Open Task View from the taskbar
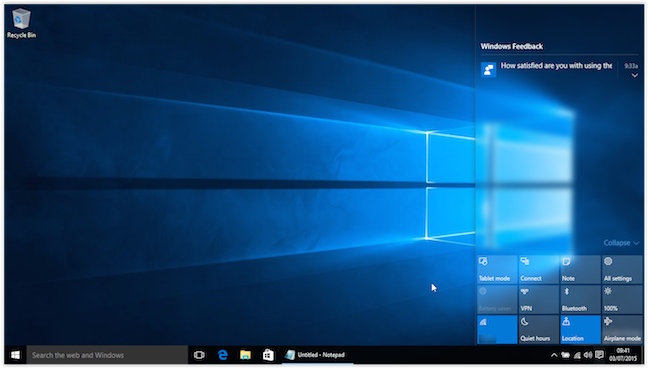Screen dimensions: 648x368 tap(199, 355)
